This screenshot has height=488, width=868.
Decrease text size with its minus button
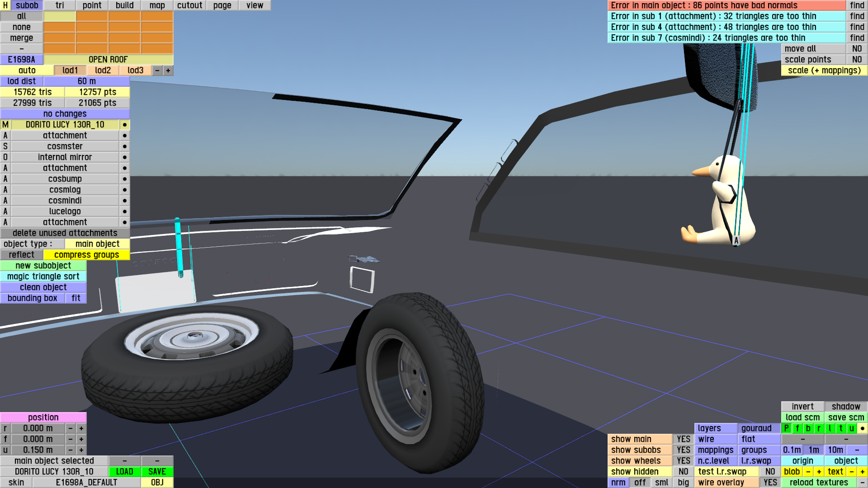851,472
